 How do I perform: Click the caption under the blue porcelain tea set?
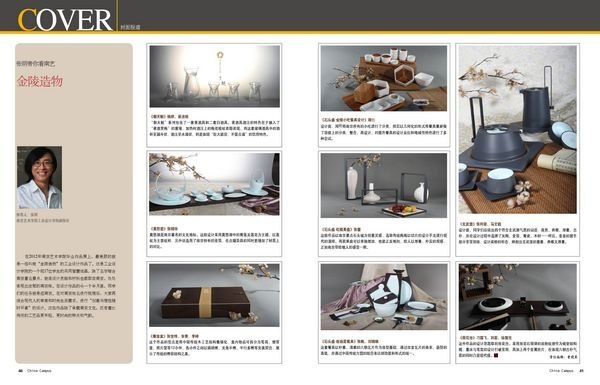[214, 238]
